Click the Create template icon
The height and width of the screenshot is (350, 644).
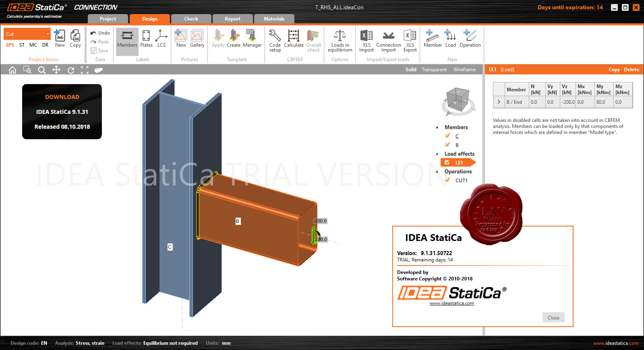click(234, 39)
